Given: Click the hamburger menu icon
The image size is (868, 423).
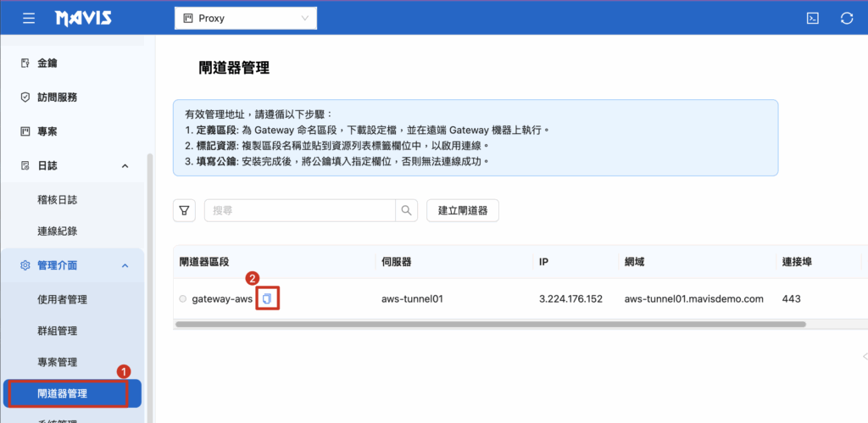Looking at the screenshot, I should (29, 18).
